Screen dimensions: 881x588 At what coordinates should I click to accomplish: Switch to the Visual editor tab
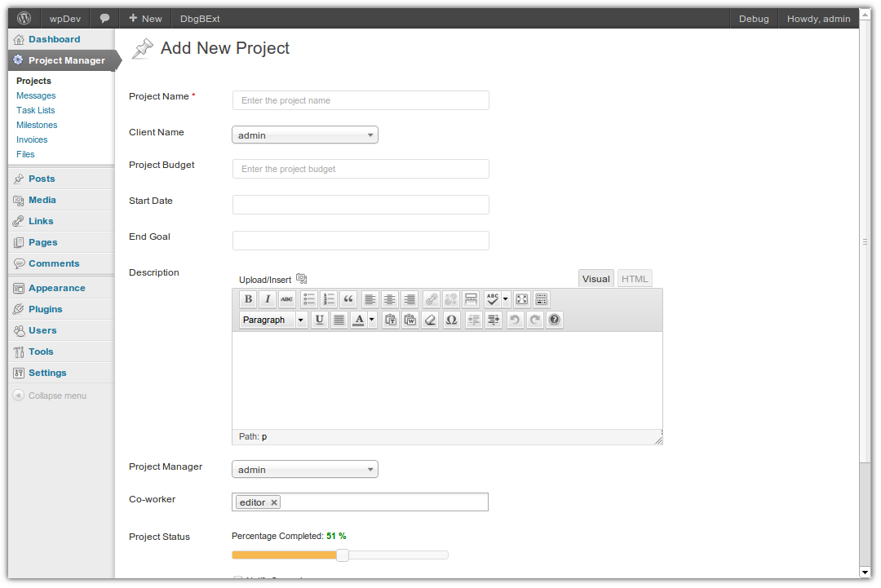click(x=596, y=279)
